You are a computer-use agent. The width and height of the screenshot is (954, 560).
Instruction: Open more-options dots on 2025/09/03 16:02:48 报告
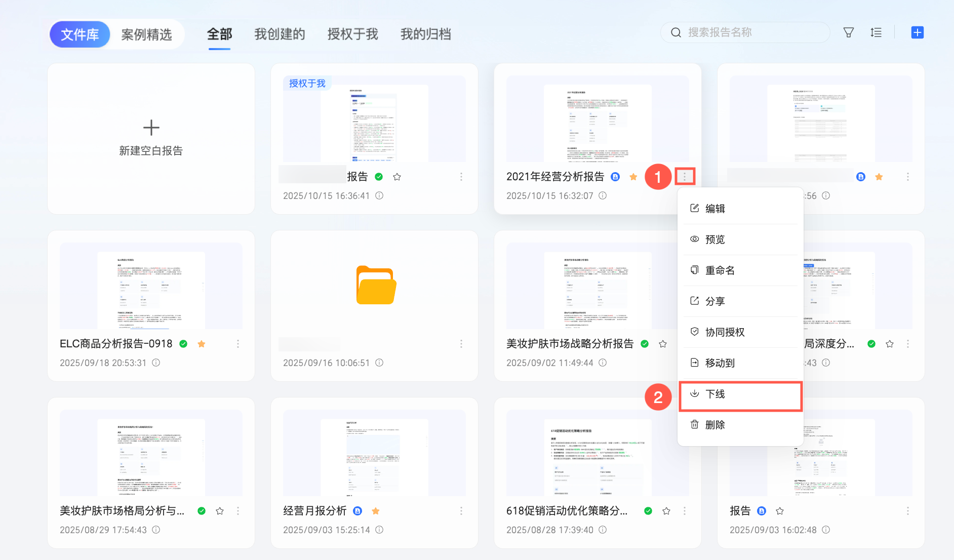click(908, 511)
